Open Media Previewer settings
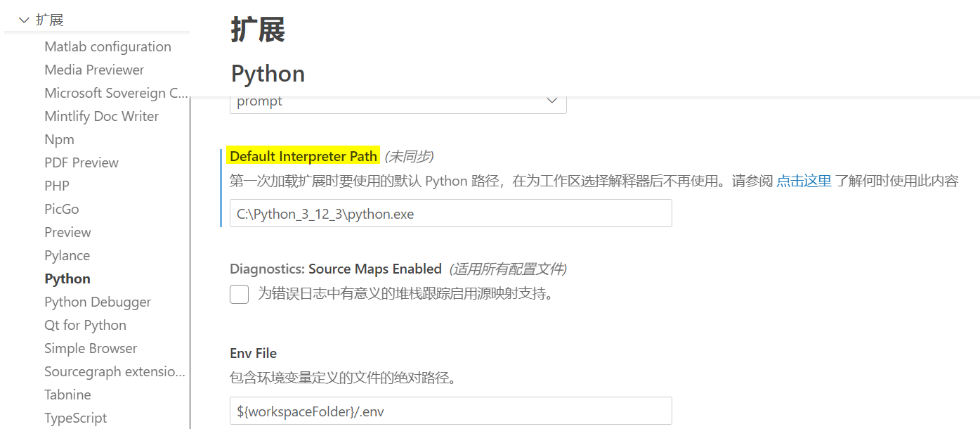This screenshot has width=980, height=429. pos(94,70)
